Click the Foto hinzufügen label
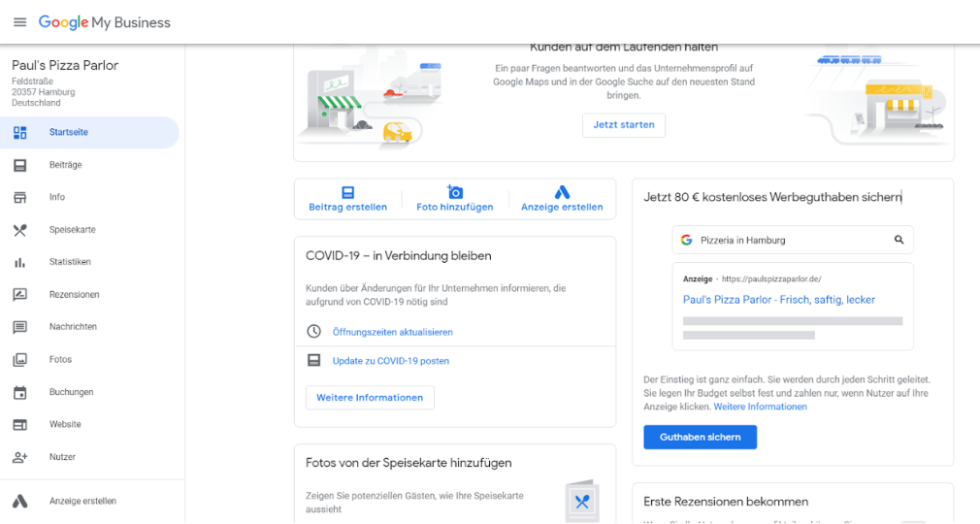980x524 pixels. [x=455, y=207]
